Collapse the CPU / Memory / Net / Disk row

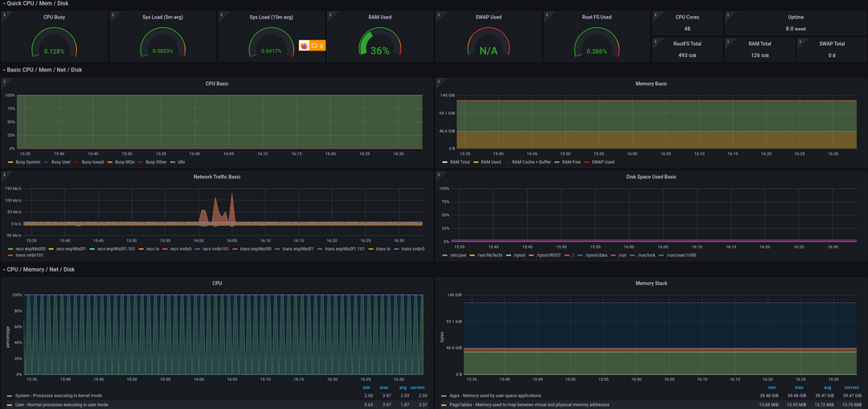pos(40,270)
